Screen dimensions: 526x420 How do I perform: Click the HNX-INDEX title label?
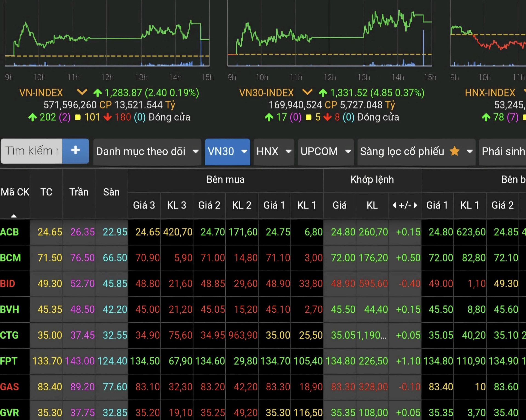click(490, 93)
